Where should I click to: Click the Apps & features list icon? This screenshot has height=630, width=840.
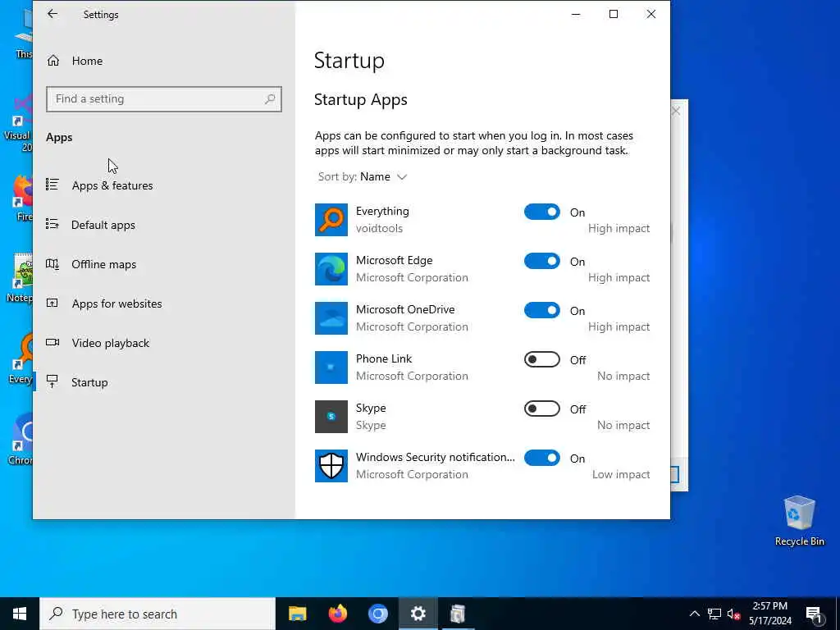52,185
